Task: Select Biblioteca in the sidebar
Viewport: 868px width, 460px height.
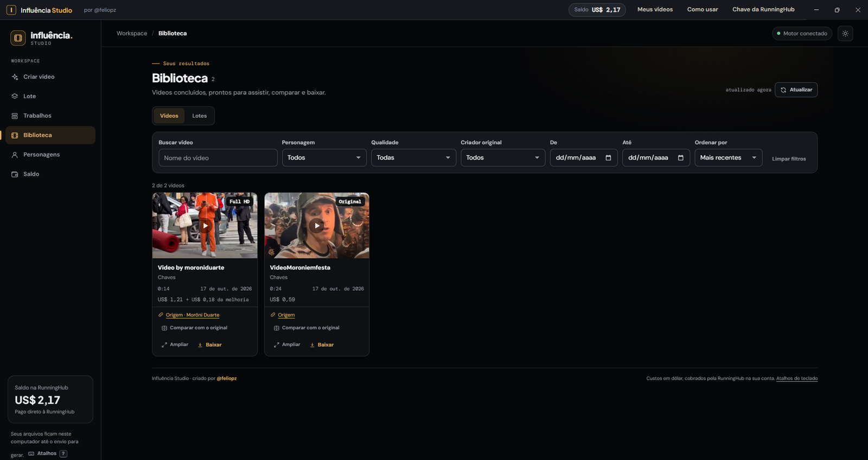Action: 50,136
